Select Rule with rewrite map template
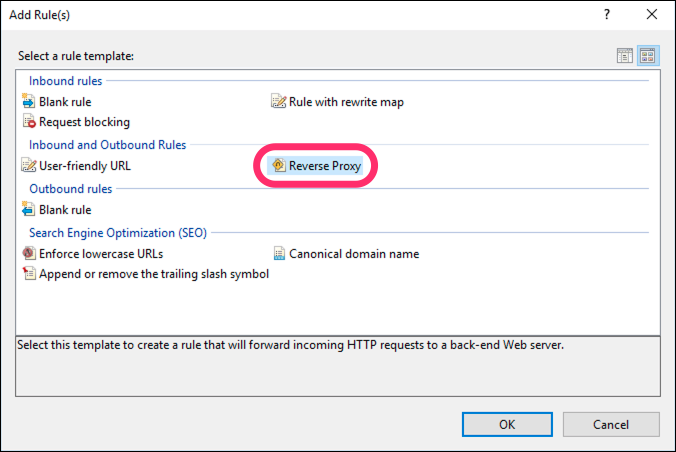 coord(345,102)
